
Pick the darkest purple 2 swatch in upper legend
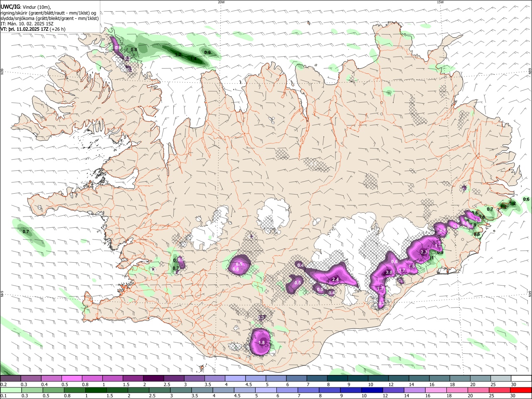click(x=153, y=378)
